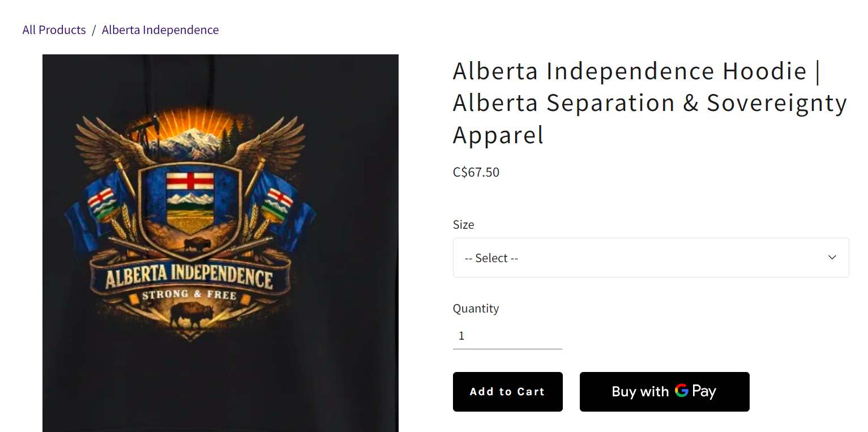Open the Alberta Independence breadcrumb category
The height and width of the screenshot is (432, 868).
pyautogui.click(x=160, y=30)
